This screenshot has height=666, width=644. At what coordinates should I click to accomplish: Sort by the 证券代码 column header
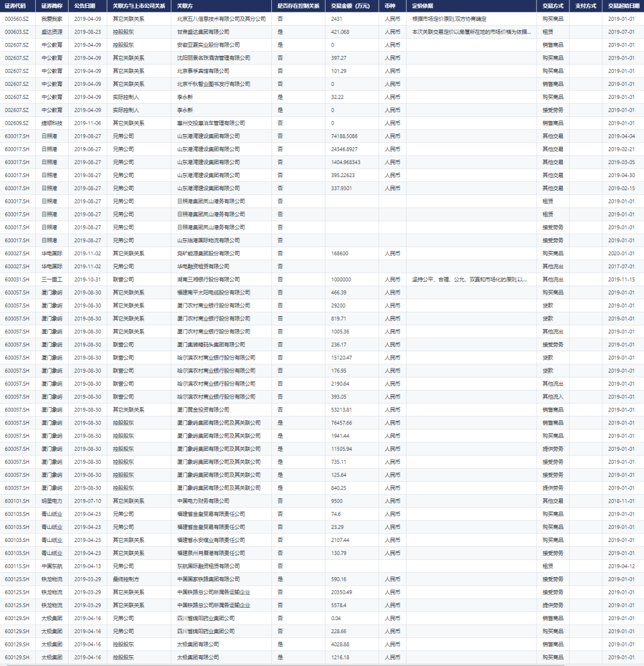coord(16,6)
